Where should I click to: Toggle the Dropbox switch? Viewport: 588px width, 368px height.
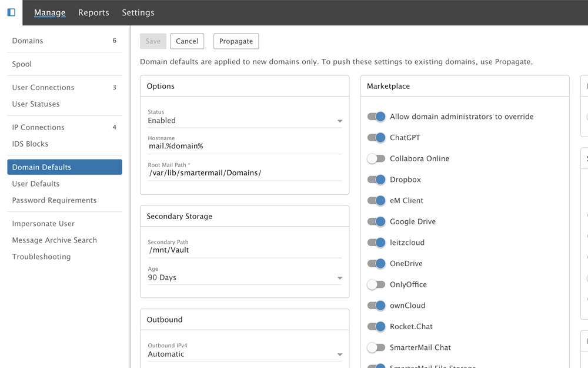click(376, 180)
